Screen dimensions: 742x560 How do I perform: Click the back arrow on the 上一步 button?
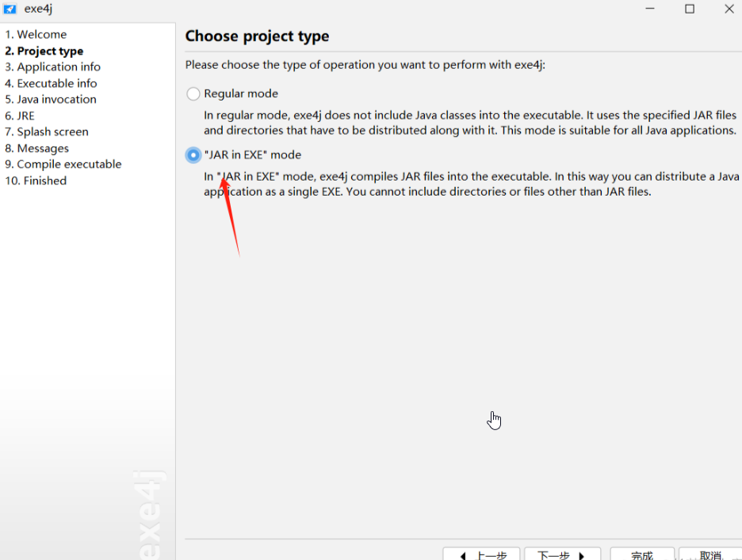464,554
